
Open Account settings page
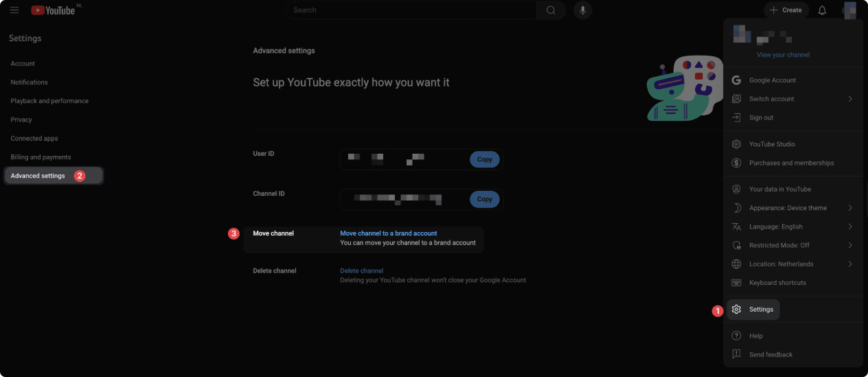[23, 64]
